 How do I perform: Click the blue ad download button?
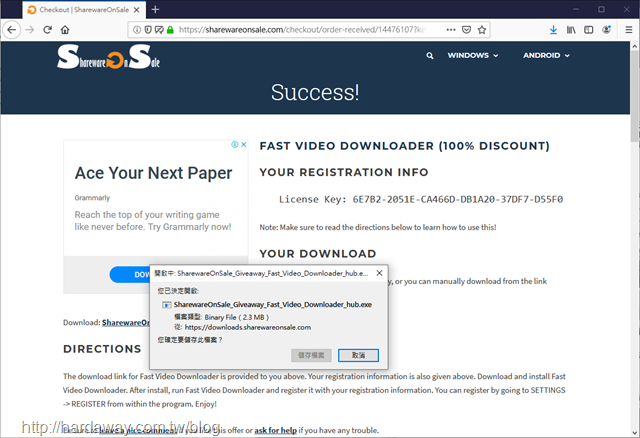[130, 275]
